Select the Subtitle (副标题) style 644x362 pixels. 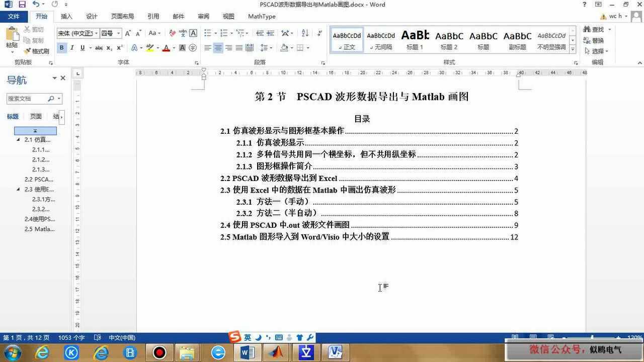[518, 40]
